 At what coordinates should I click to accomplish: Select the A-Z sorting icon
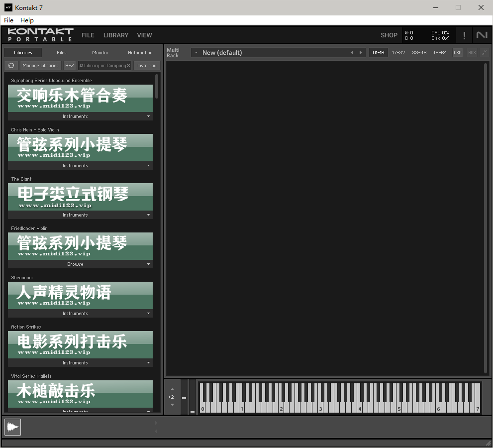click(70, 65)
